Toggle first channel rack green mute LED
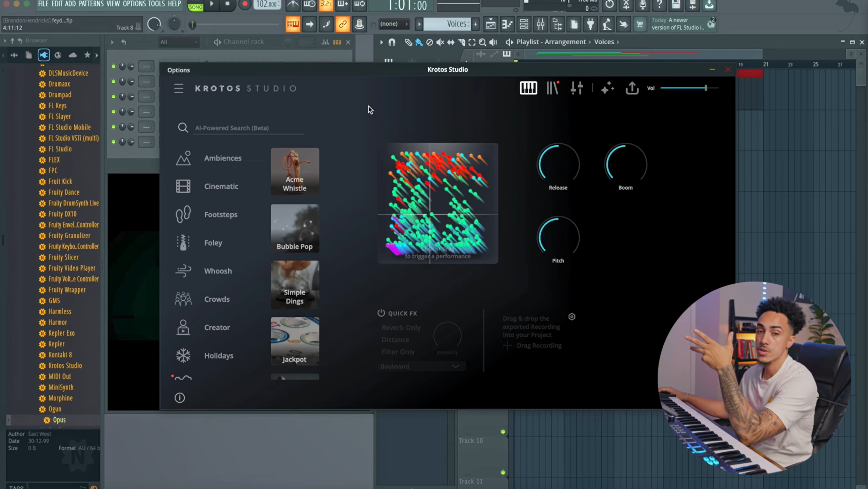The width and height of the screenshot is (868, 489). pos(114,66)
